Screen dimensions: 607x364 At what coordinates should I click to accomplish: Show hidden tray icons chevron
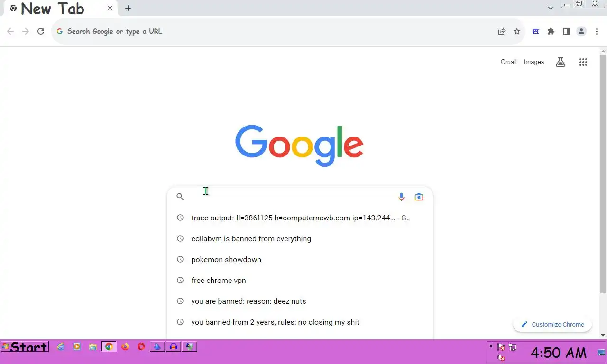pos(491,346)
